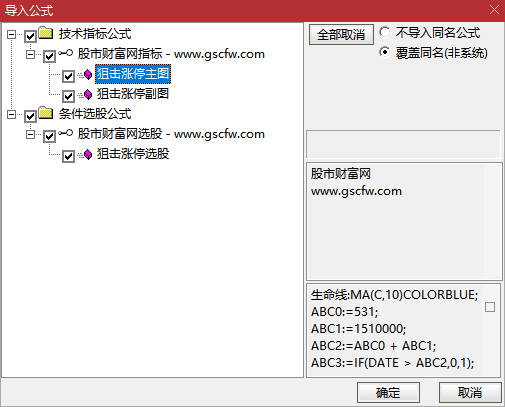The height and width of the screenshot is (407, 505).
Task: Click www.gscfw.com in the description box
Action: (356, 191)
